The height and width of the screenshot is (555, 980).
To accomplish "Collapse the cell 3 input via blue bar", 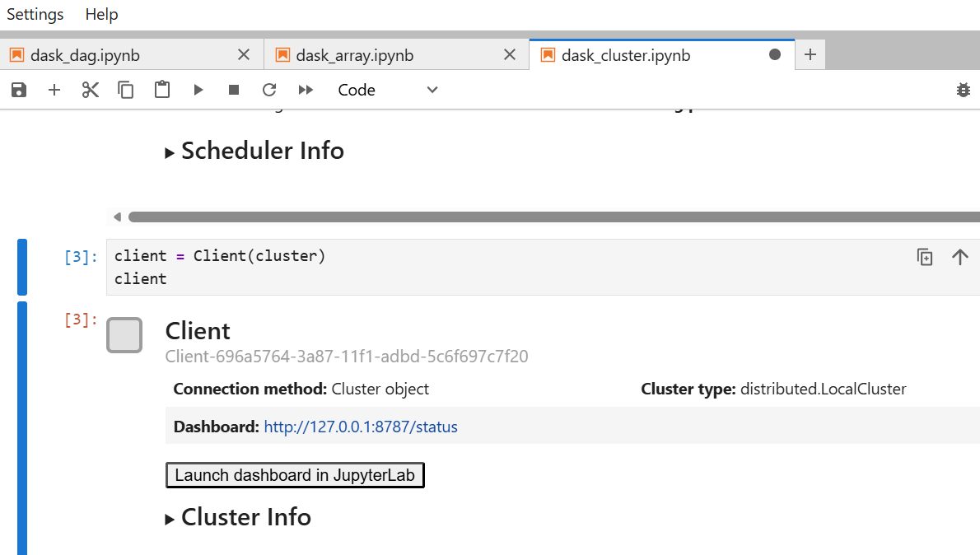I will click(x=22, y=267).
